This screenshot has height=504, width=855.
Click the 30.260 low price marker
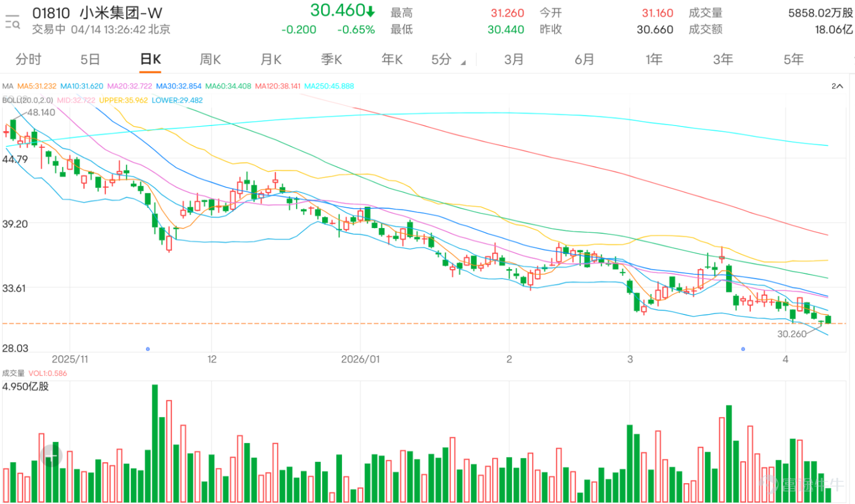pyautogui.click(x=791, y=334)
